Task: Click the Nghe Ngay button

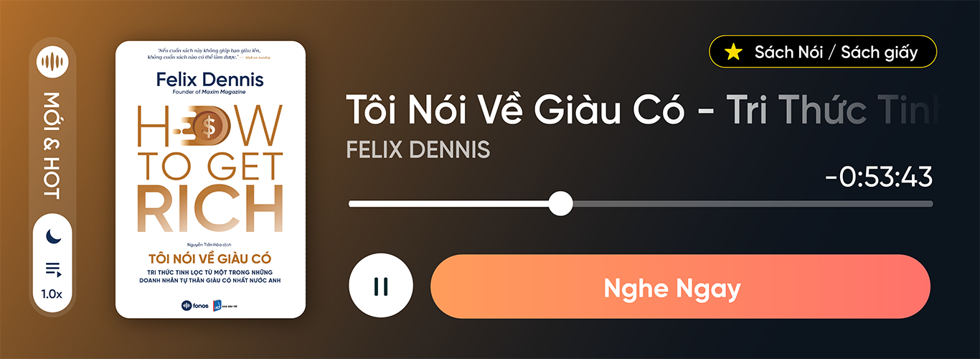Action: 679,286
